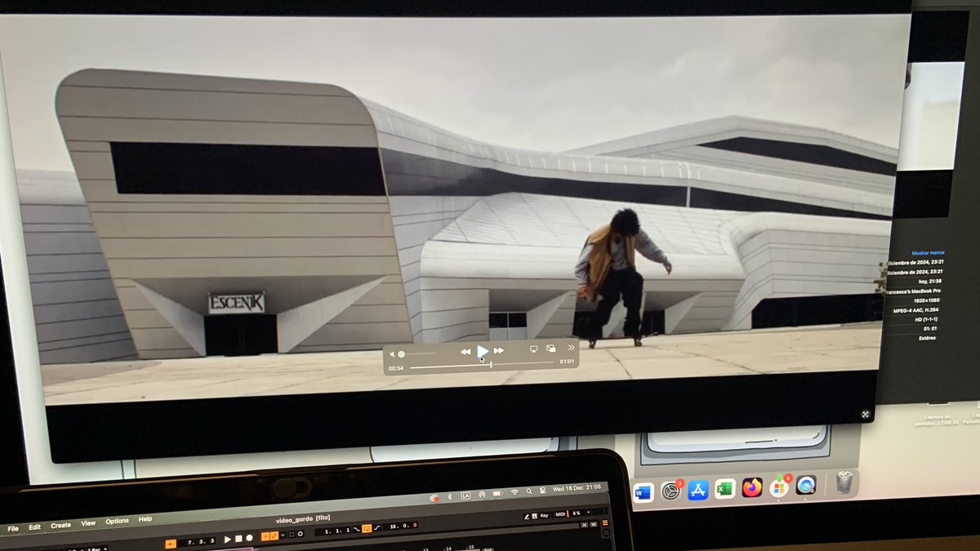Rewind the QuickTime video
980x551 pixels.
pos(465,351)
